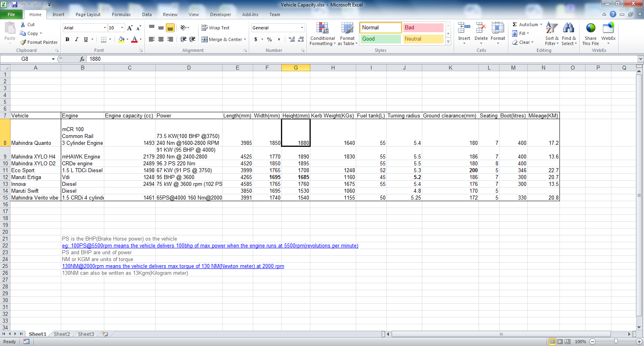Toggle Wrap Text
The width and height of the screenshot is (644, 346).
pyautogui.click(x=215, y=28)
